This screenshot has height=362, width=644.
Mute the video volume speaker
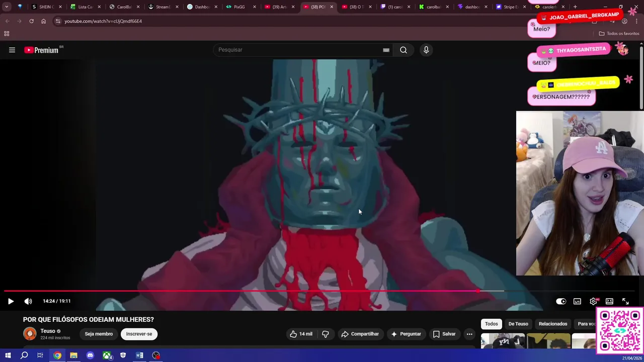coord(28,301)
